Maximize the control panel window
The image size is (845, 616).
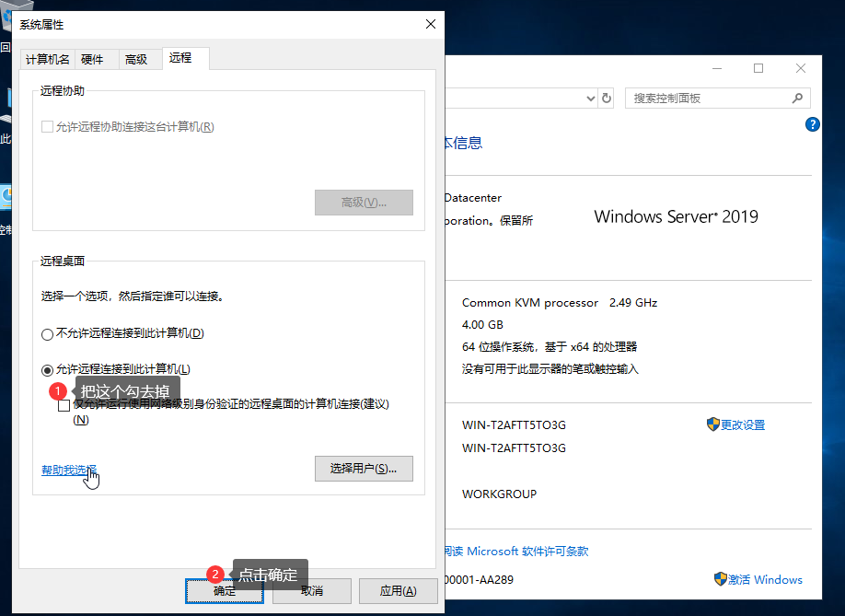tap(758, 68)
